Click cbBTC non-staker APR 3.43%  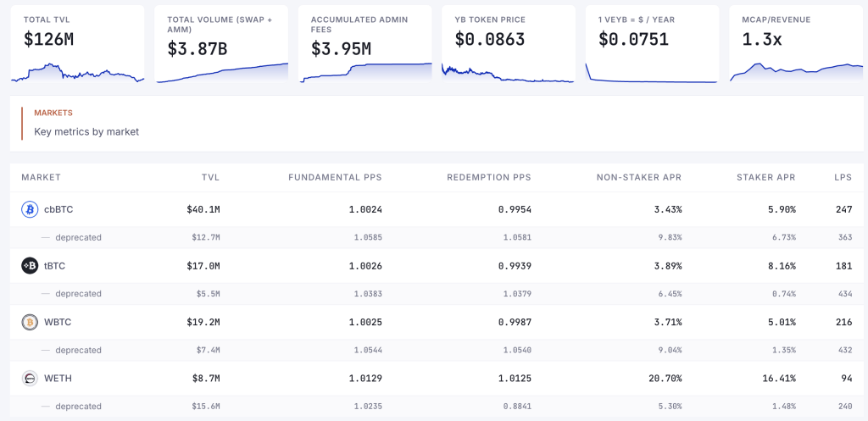click(668, 210)
